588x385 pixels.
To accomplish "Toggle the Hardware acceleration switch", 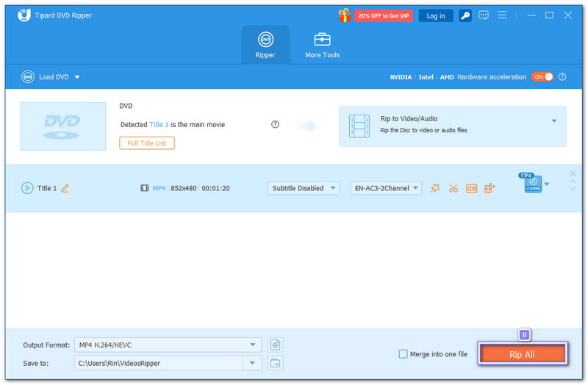I will point(542,76).
